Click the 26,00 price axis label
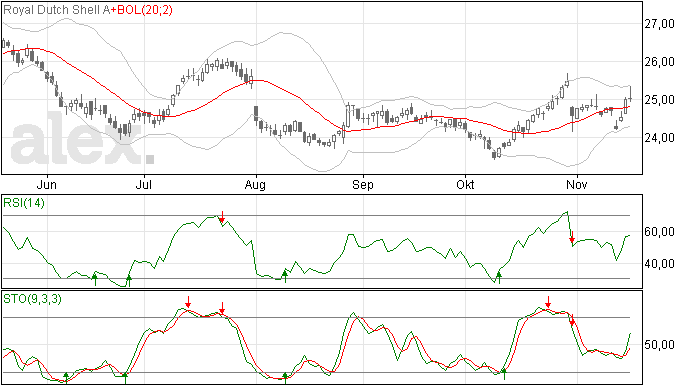 pyautogui.click(x=659, y=62)
